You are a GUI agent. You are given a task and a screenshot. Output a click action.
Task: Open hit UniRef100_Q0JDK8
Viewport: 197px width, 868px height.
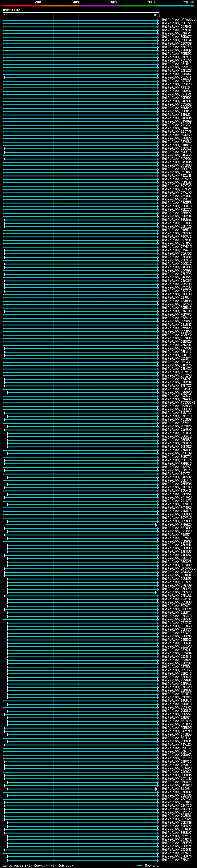click(x=176, y=26)
